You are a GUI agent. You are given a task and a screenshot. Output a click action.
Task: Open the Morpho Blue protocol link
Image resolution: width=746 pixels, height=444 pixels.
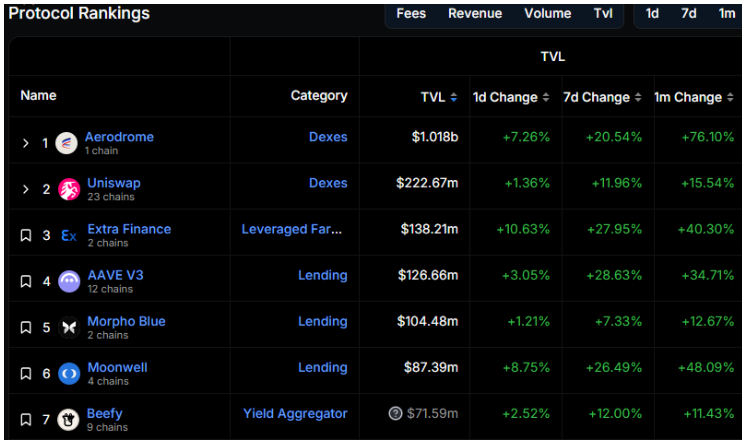pos(126,321)
